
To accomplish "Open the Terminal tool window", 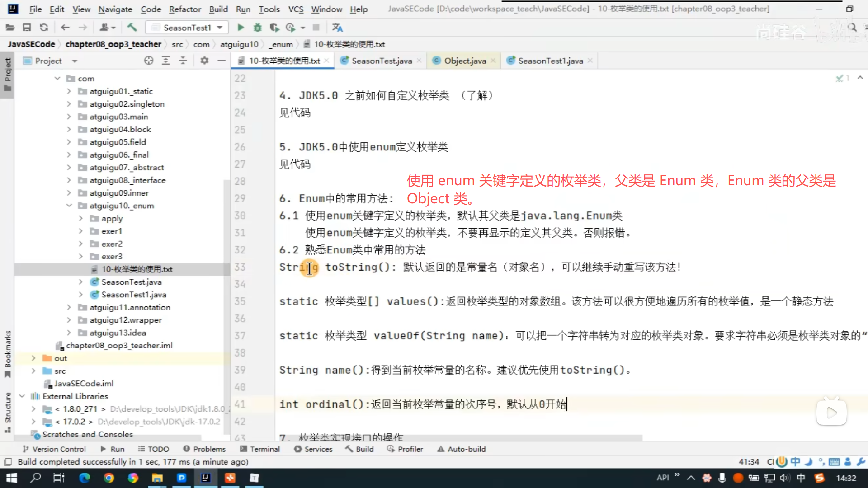I will [260, 449].
